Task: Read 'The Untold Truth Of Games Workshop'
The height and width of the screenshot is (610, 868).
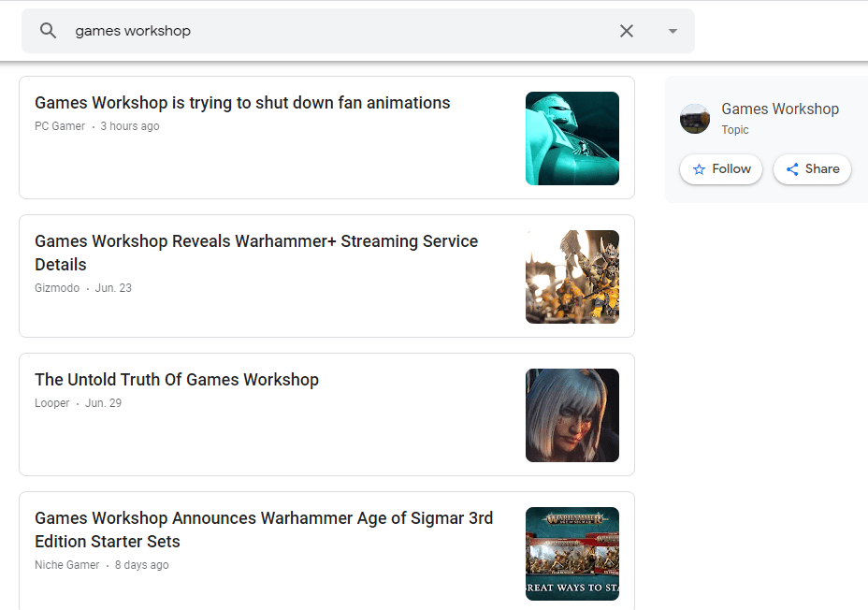Action: (x=177, y=380)
